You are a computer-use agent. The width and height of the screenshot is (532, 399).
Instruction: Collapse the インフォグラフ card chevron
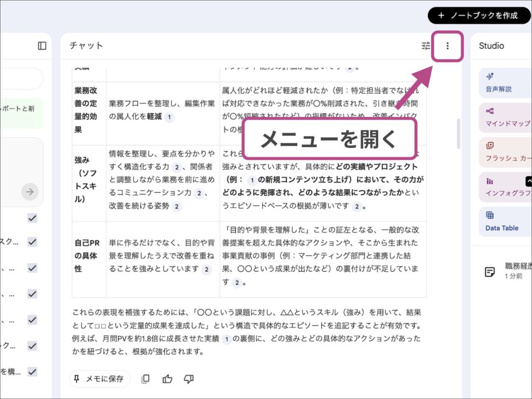pyautogui.click(x=528, y=181)
